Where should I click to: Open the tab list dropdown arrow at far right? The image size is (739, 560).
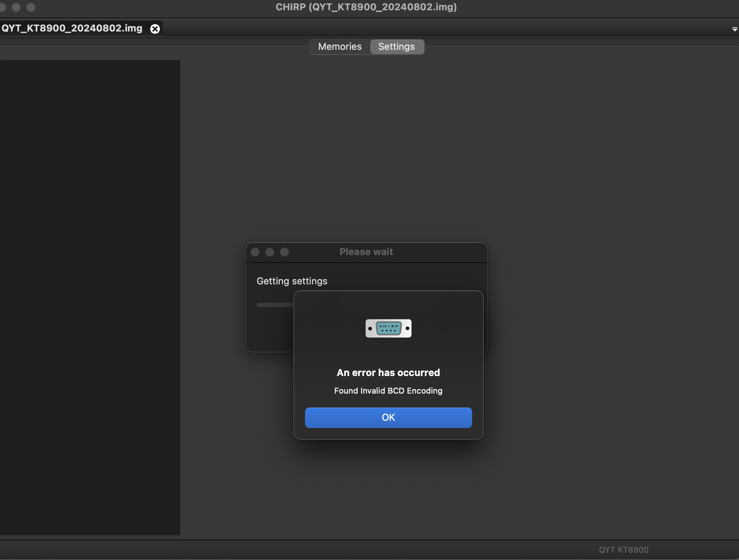(x=735, y=29)
